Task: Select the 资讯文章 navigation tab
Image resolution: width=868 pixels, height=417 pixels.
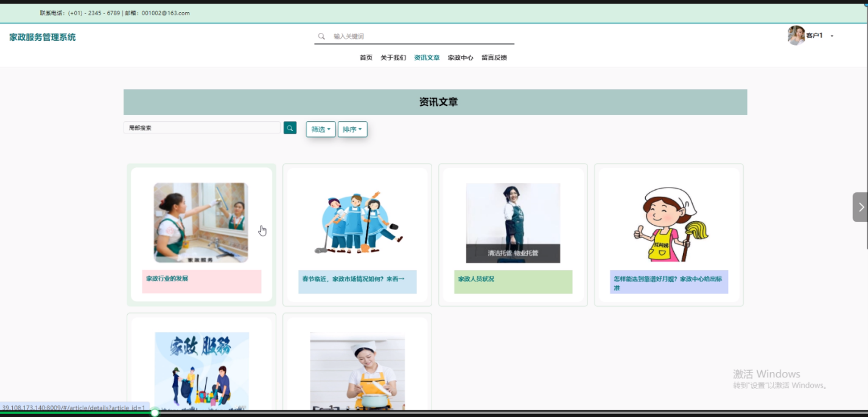Action: click(x=427, y=58)
